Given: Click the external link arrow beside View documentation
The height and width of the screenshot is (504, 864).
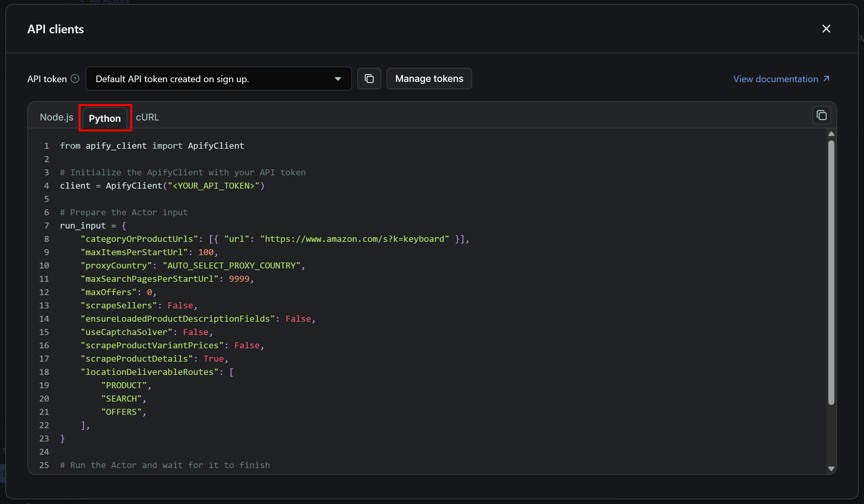Looking at the screenshot, I should pyautogui.click(x=826, y=79).
